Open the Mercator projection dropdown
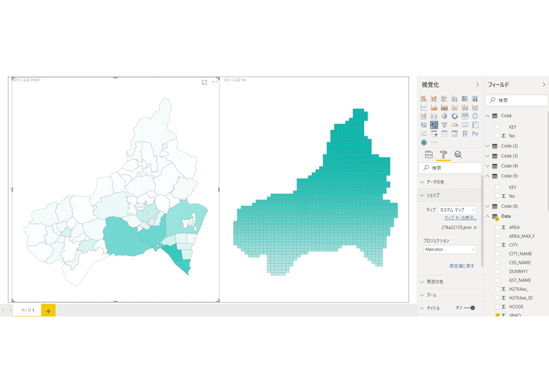Image resolution: width=549 pixels, height=392 pixels. [450, 249]
